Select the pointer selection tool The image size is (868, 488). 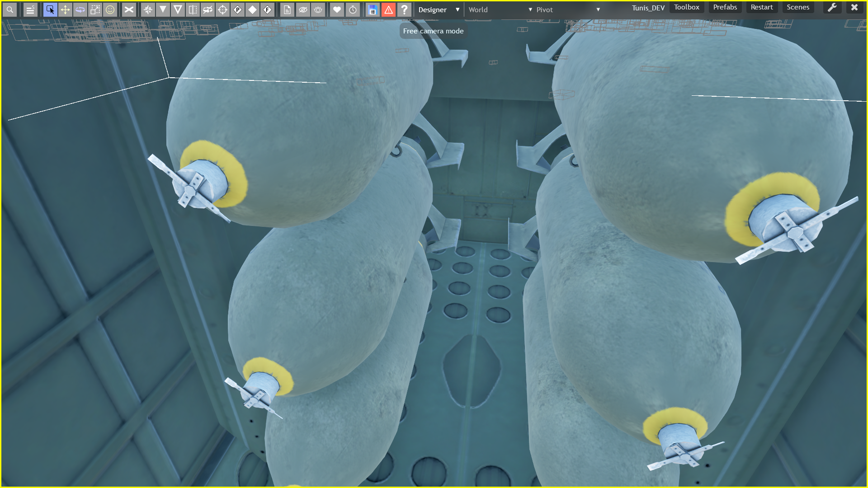50,9
